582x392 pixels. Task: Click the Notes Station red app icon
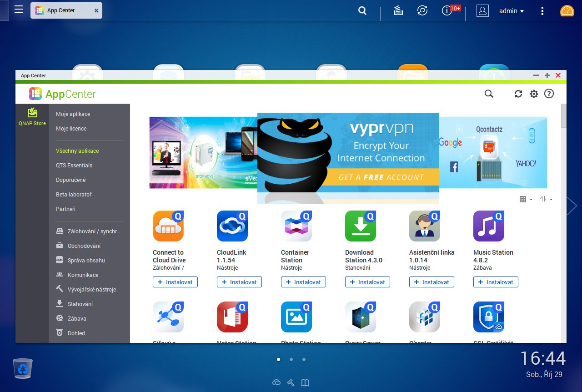point(232,317)
